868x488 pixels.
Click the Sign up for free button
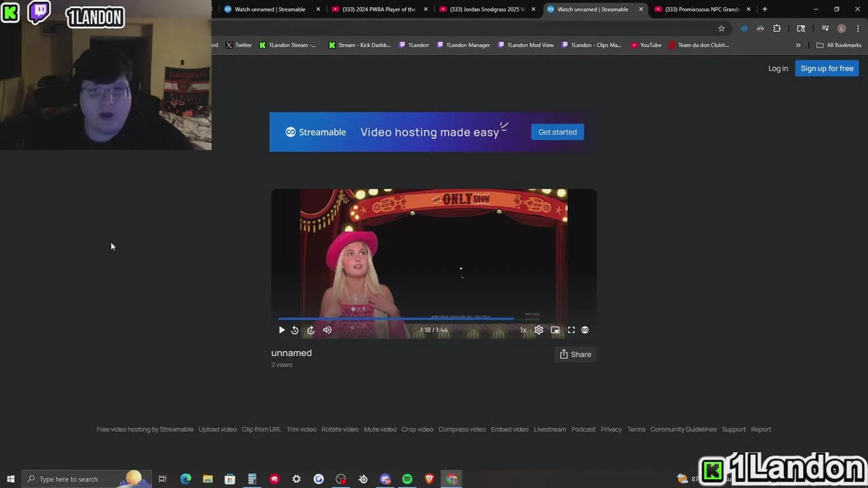[827, 68]
